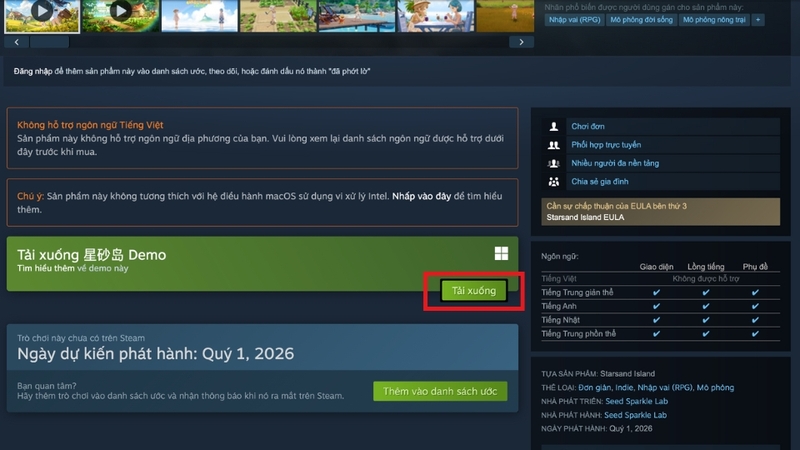This screenshot has width=800, height=450.
Task: Click the carousel scrollbar handle
Action: point(49,42)
